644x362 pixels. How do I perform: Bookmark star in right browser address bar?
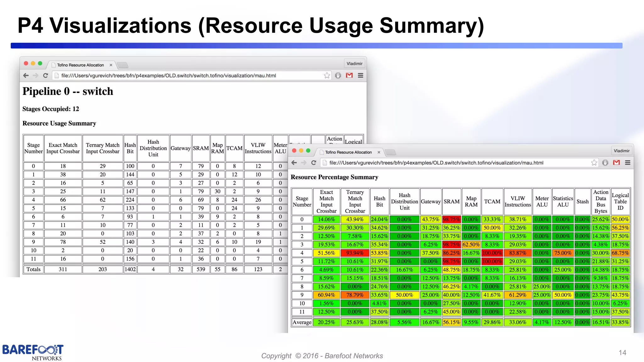(x=594, y=163)
